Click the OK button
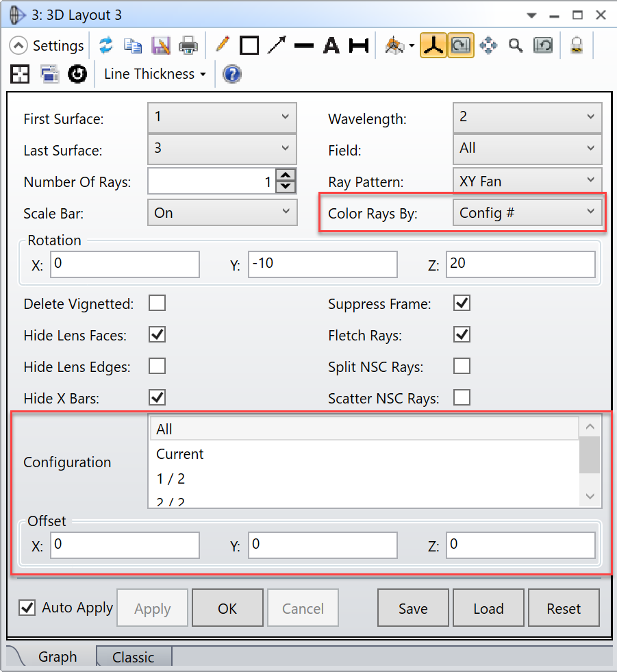The width and height of the screenshot is (617, 672). [x=227, y=608]
